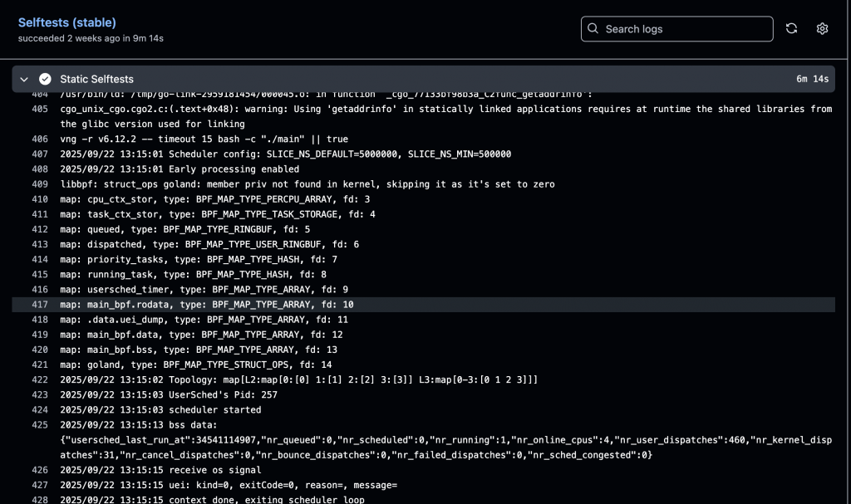Click the green success checkmark icon
The width and height of the screenshot is (851, 504).
[45, 79]
